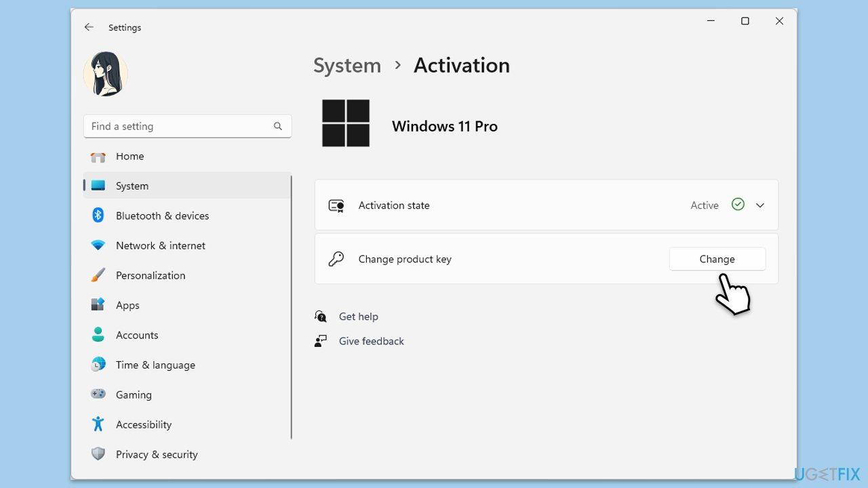Click the search magnifier icon

(x=277, y=126)
